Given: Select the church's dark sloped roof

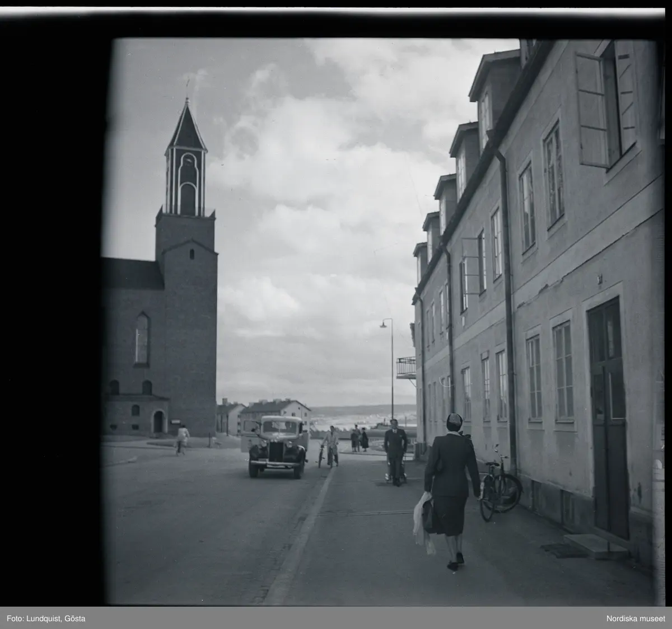Looking at the screenshot, I should [133, 273].
